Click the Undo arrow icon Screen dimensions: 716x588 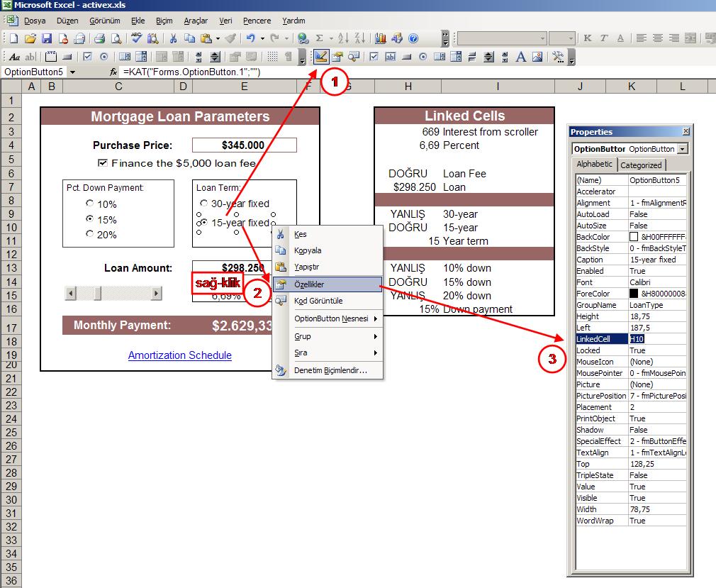point(250,38)
